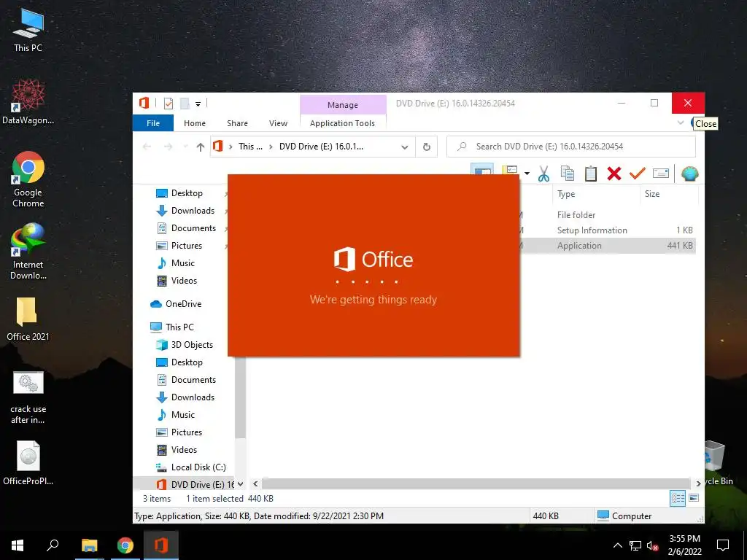The width and height of the screenshot is (747, 560).
Task: Click the DVD Drive (E:) breadcrumb segment
Action: 321,147
